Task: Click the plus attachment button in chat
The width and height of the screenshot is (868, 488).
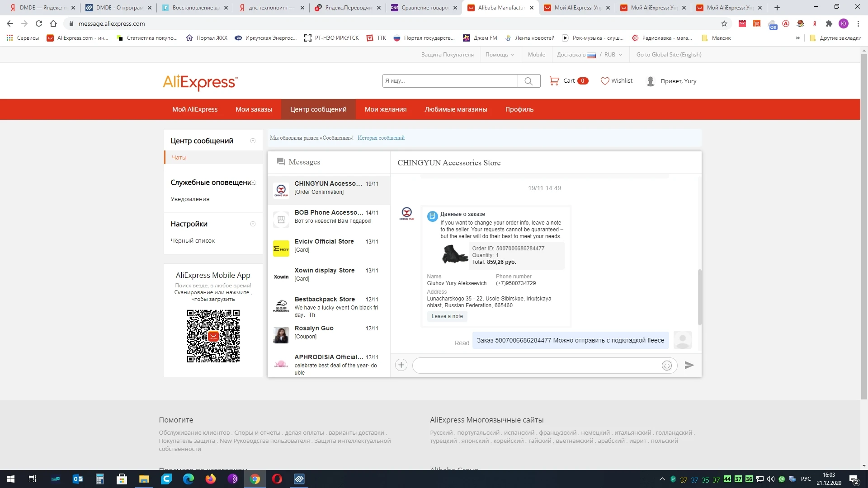Action: (x=401, y=365)
